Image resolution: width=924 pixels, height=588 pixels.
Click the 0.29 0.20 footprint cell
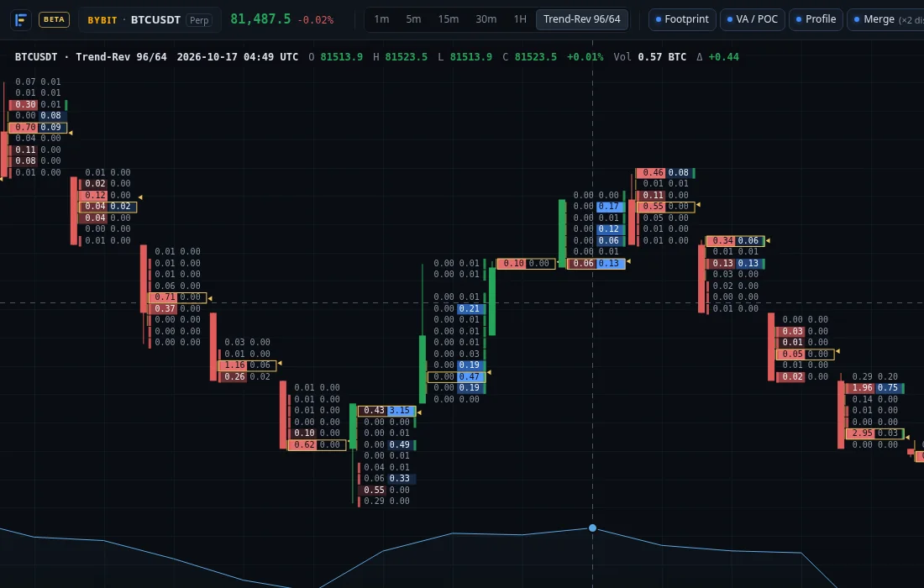pos(874,377)
